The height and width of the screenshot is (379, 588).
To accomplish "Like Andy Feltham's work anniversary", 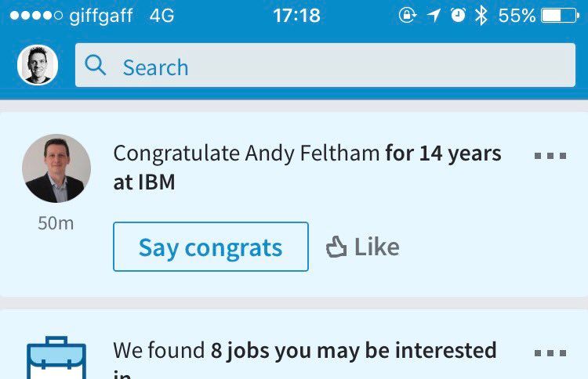I will click(x=363, y=247).
